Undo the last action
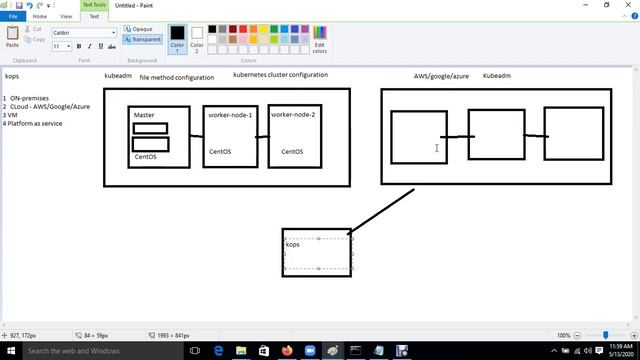640x360 pixels. click(29, 5)
